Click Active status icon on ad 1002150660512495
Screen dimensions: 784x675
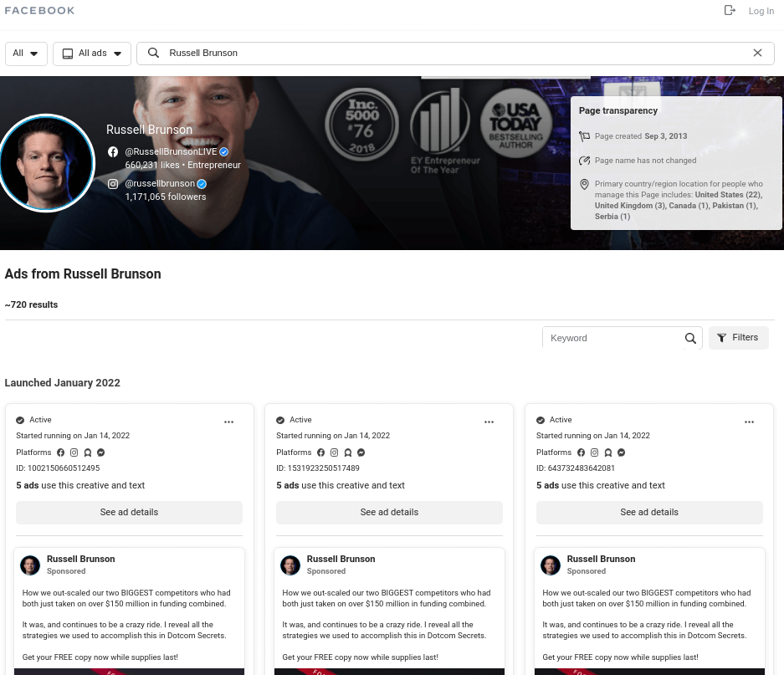pyautogui.click(x=20, y=420)
